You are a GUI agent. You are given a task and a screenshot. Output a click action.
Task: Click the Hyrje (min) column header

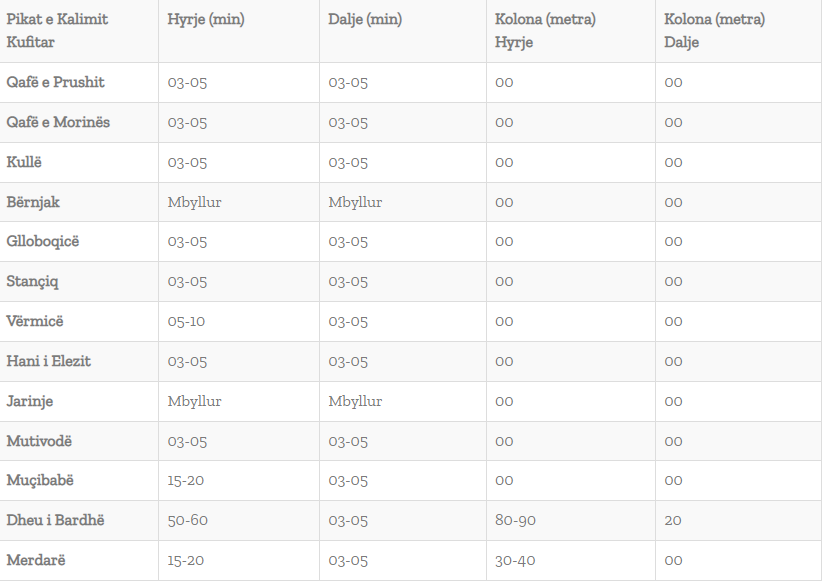[x=205, y=19]
